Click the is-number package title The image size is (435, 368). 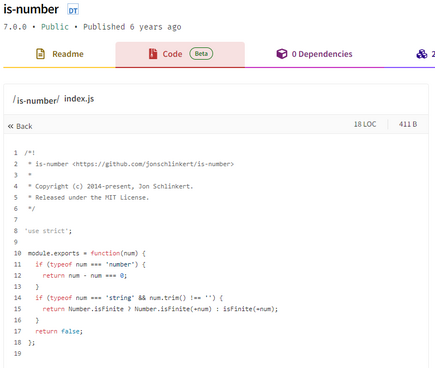31,9
